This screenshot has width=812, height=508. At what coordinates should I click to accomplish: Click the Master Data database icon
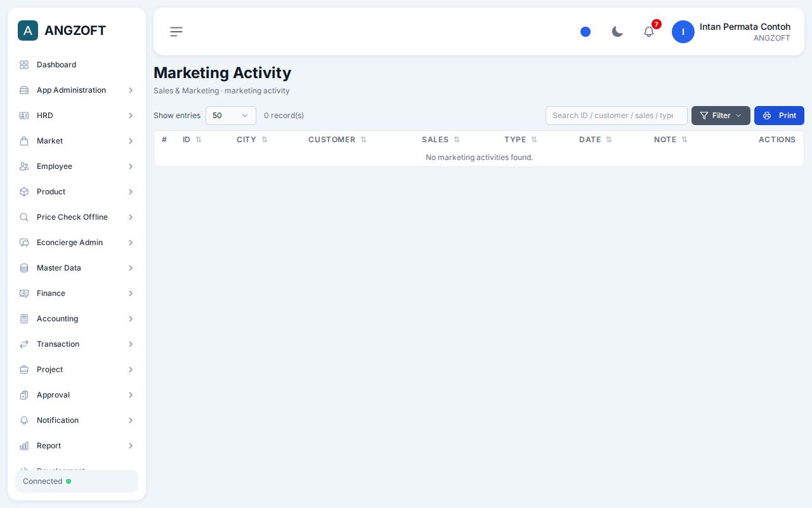[x=24, y=268]
